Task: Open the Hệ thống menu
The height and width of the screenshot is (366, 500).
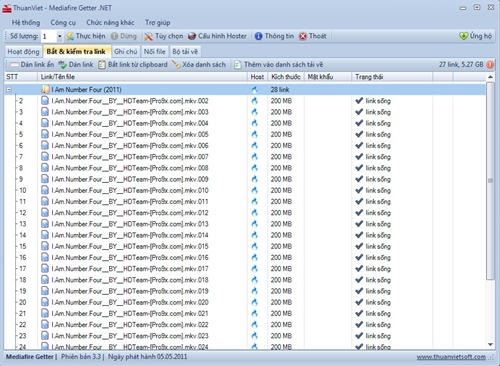Action: tap(26, 22)
